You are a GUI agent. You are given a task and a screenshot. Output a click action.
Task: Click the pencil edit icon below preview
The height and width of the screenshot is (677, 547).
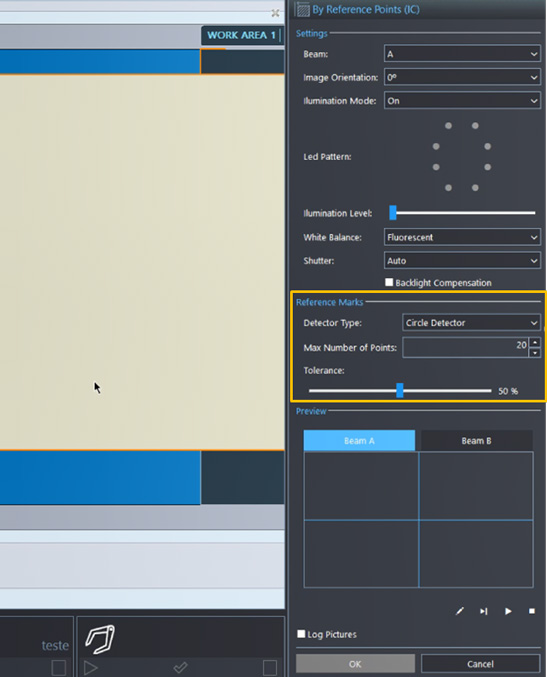[x=460, y=611]
